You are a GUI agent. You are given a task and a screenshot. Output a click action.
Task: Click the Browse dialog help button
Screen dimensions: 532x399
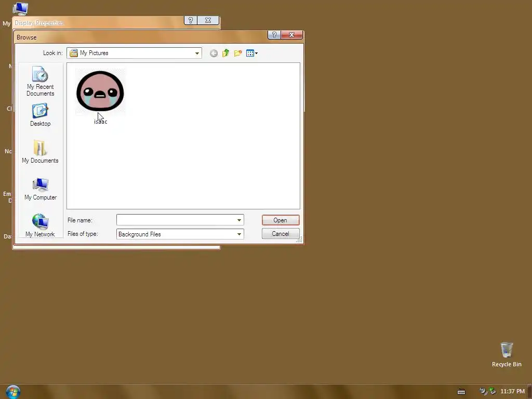point(274,35)
